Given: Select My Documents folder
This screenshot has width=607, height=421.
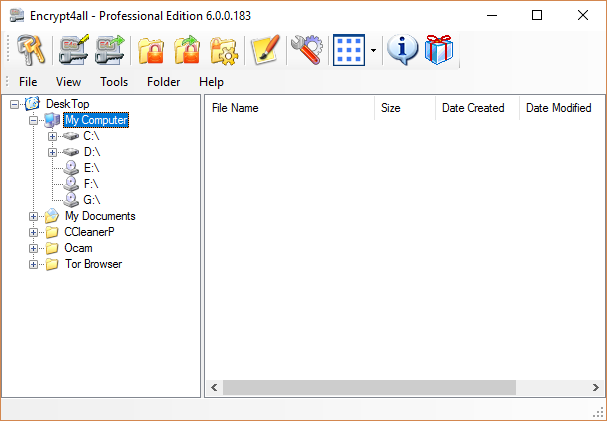Looking at the screenshot, I should point(100,216).
